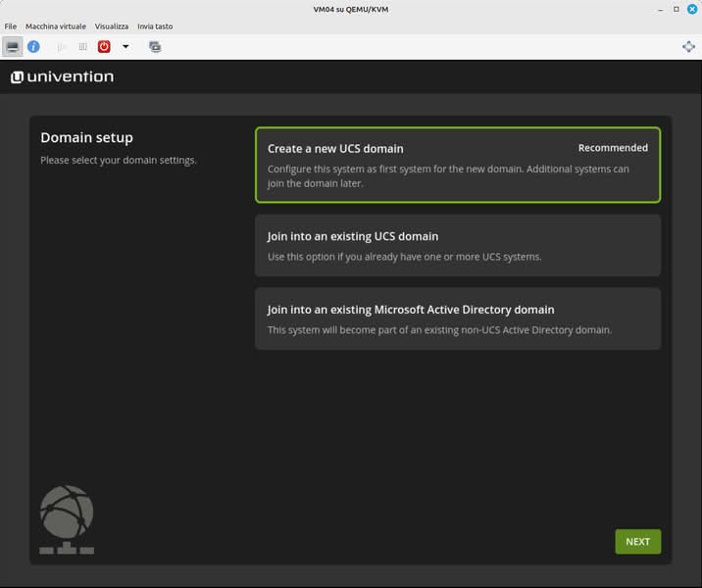Viewport: 702px width, 588px height.
Task: Click text 'Please select your domain settings.'
Action: (x=119, y=160)
